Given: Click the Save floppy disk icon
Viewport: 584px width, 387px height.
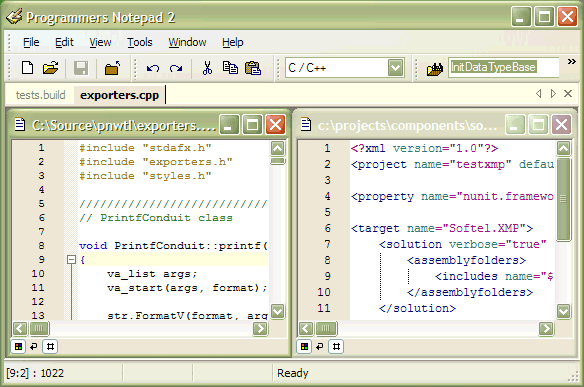Looking at the screenshot, I should (x=81, y=68).
